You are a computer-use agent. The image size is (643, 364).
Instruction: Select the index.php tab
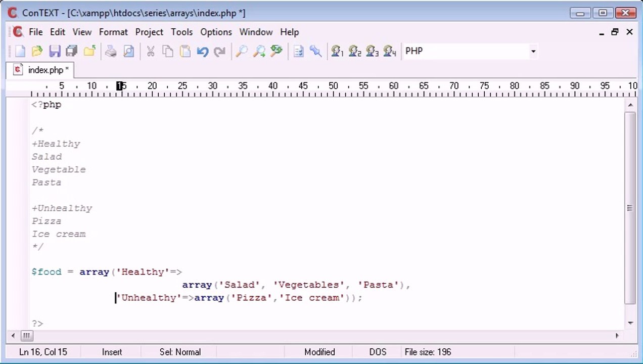click(41, 70)
